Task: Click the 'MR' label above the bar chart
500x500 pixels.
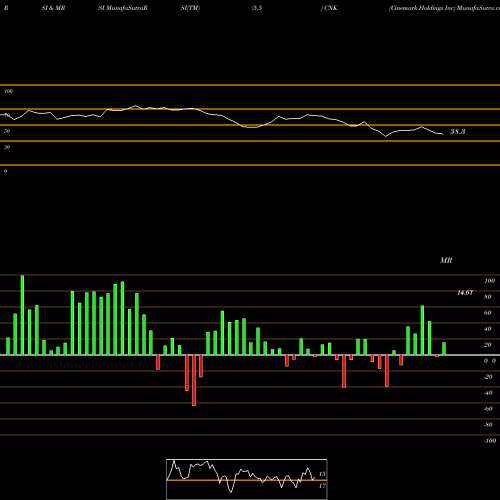Action: [x=446, y=260]
